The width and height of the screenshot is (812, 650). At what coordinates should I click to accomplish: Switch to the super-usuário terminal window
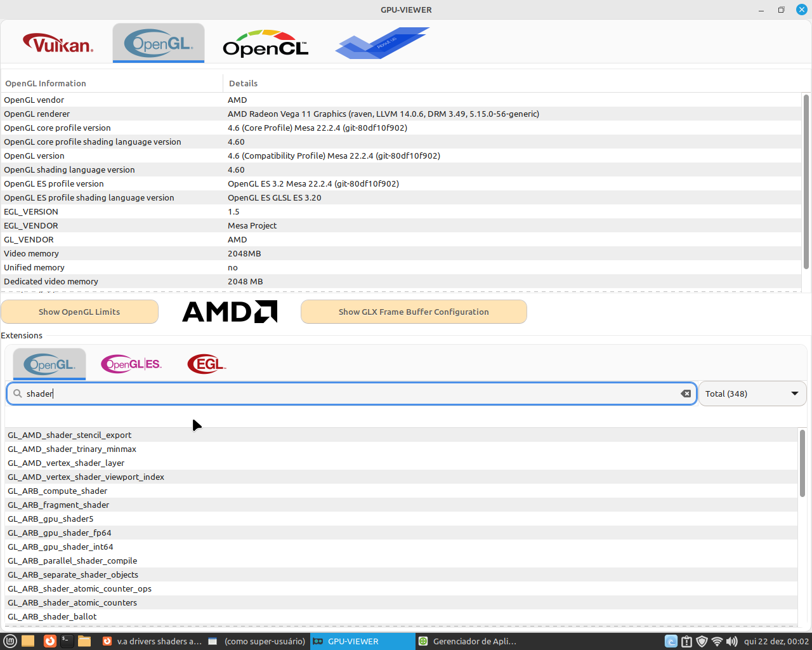tap(257, 641)
